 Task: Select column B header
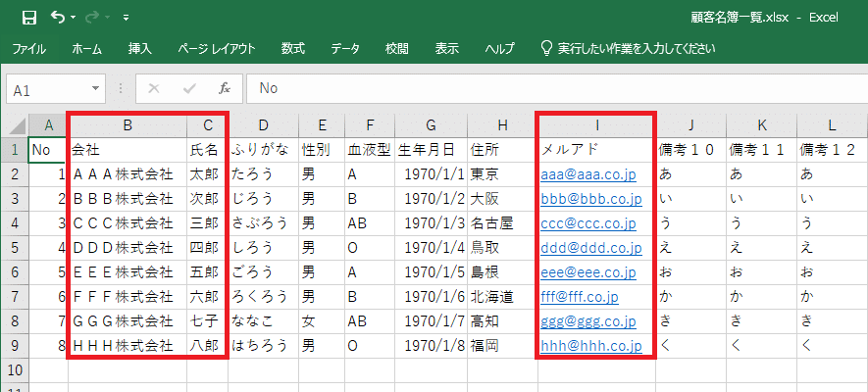(x=128, y=126)
